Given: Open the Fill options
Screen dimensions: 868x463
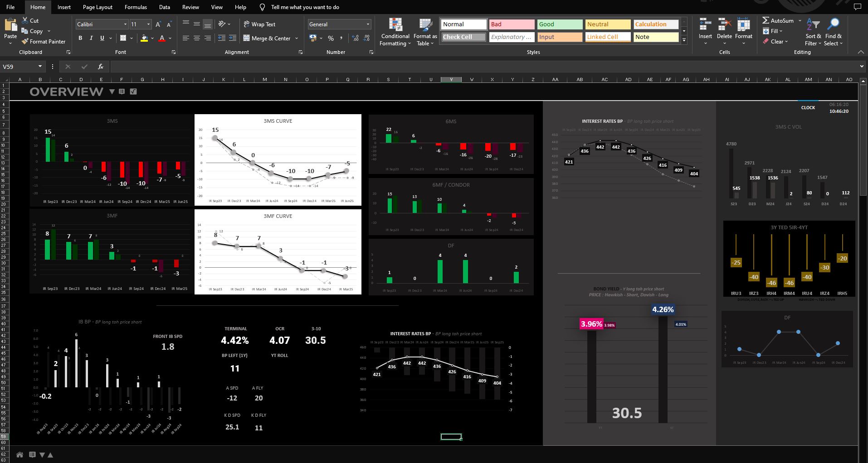Looking at the screenshot, I should 772,31.
